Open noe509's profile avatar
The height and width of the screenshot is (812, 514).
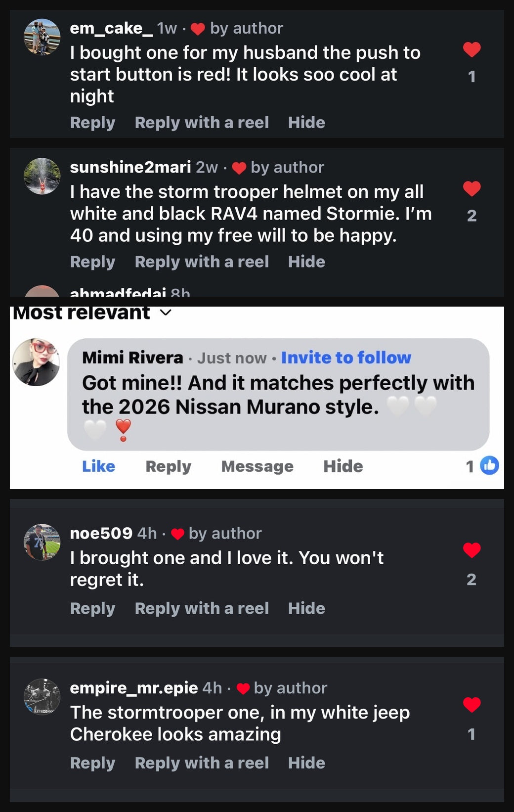pos(42,542)
